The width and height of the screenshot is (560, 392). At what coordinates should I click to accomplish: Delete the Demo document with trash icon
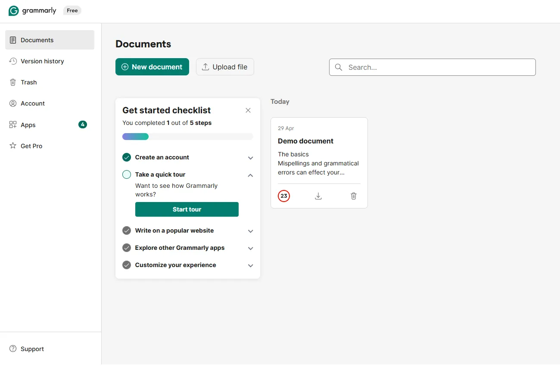354,196
